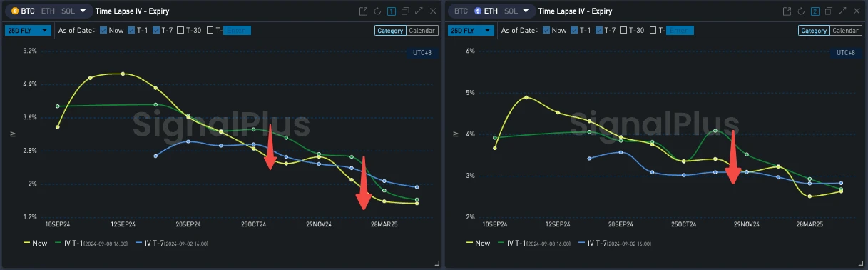Click the custom T- days input in ETH panel
Screen dimensions: 868x270
pyautogui.click(x=681, y=31)
